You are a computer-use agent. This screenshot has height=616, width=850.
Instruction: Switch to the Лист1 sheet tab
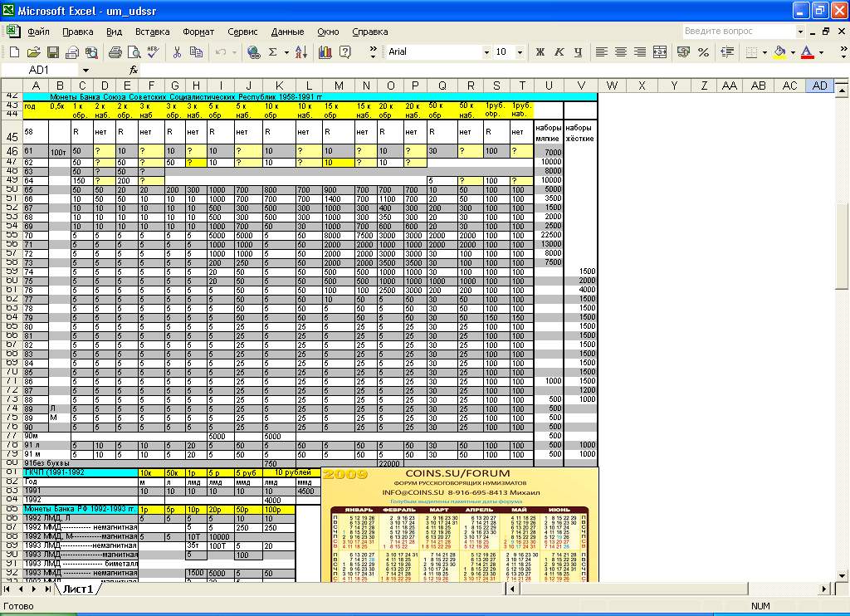(76, 589)
